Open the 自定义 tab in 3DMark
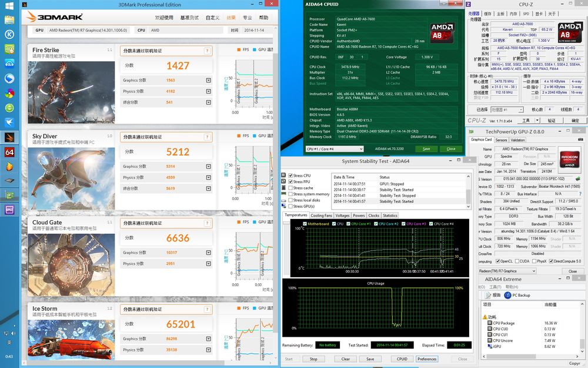Image resolution: width=588 pixels, height=368 pixels. tap(213, 18)
